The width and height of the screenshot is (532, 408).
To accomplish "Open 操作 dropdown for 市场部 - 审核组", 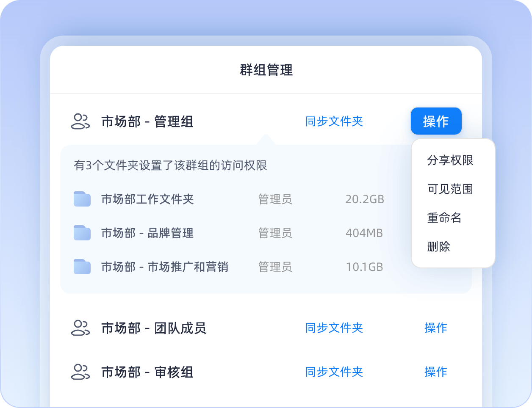I will click(436, 372).
